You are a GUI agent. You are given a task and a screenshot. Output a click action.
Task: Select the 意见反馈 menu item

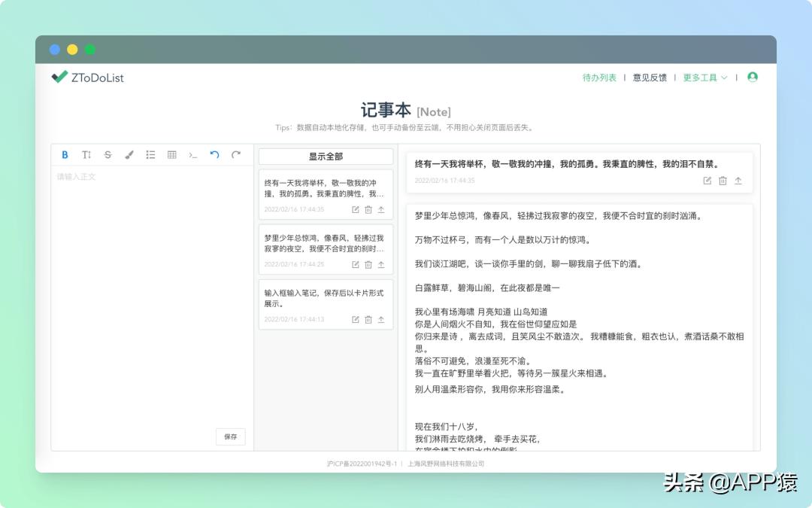(650, 76)
